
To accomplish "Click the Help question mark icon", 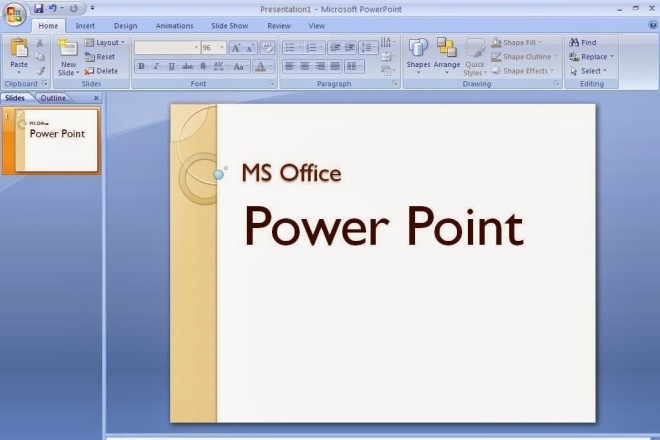I will [x=653, y=25].
